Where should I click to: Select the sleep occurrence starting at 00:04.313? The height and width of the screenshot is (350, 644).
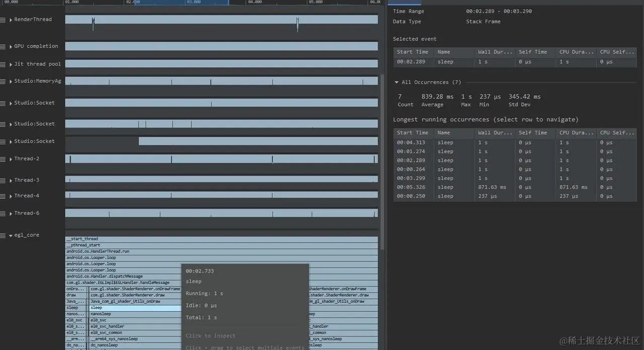tap(515, 143)
